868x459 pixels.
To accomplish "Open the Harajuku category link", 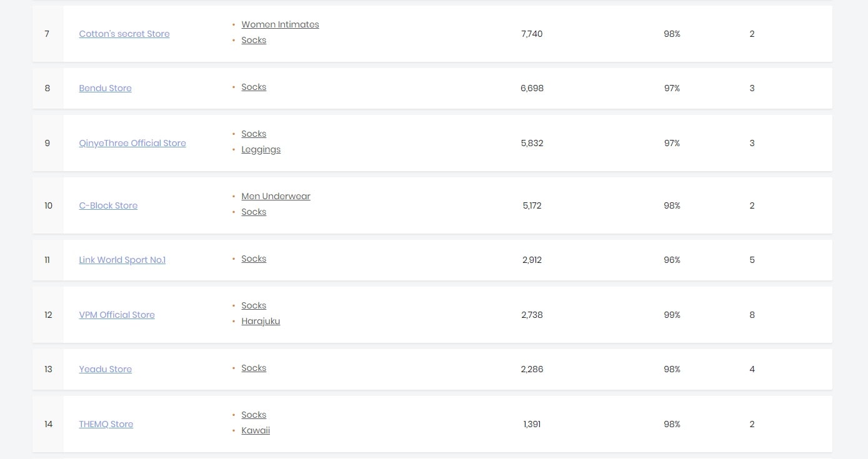I will tap(261, 321).
